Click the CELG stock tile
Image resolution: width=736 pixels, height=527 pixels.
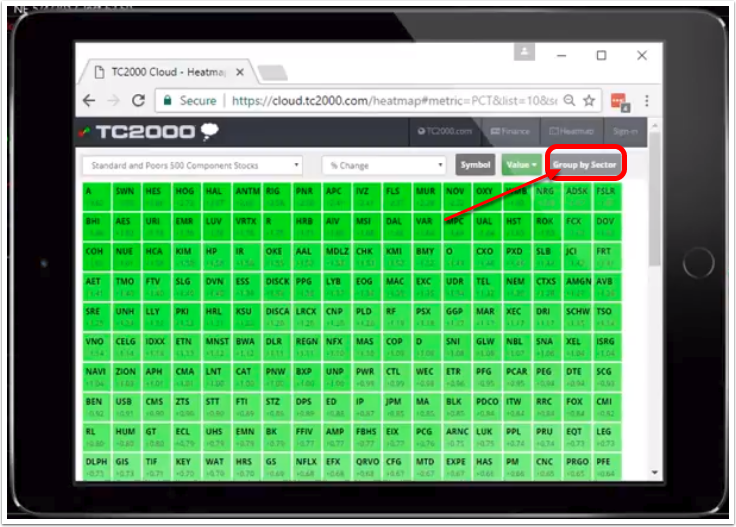(x=126, y=347)
